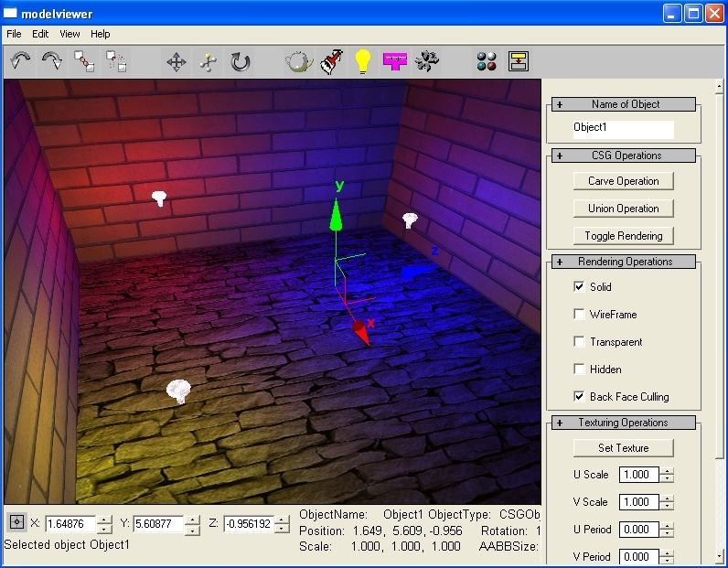
Task: Click the Object1 name text field
Action: point(623,129)
